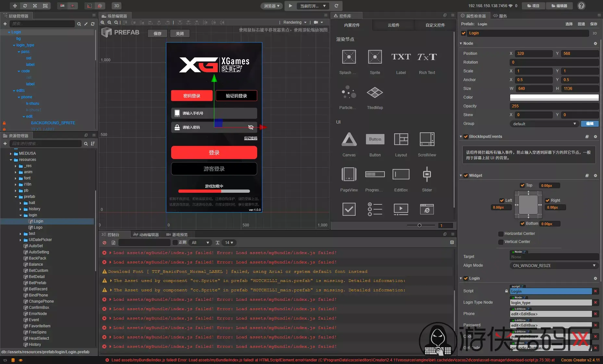Disable the Widget component checkbox

466,176
